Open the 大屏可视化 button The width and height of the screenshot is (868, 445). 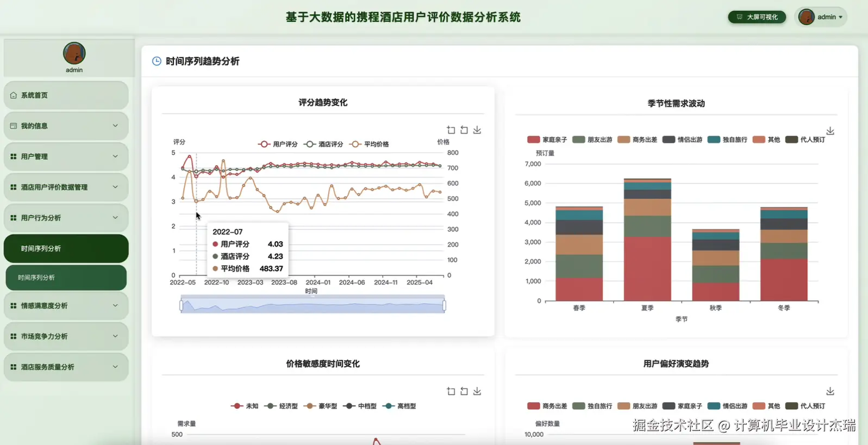pyautogui.click(x=757, y=17)
